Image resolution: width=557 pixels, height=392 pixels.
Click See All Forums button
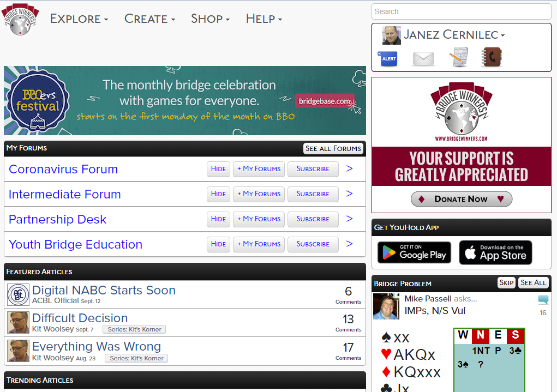pos(333,148)
